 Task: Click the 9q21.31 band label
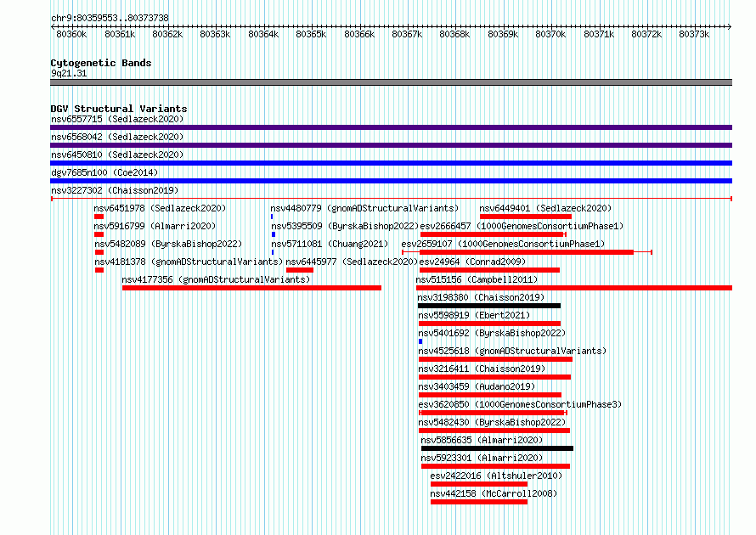click(69, 73)
